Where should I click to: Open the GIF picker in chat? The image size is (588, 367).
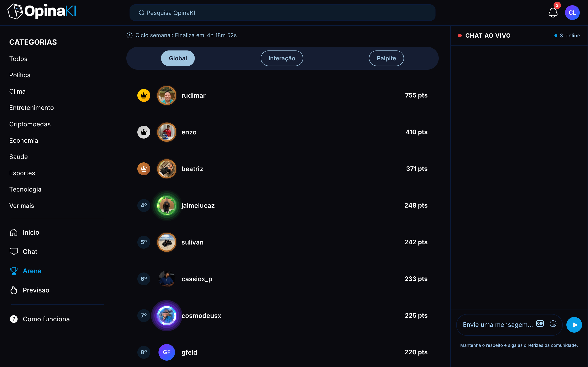[x=540, y=324]
